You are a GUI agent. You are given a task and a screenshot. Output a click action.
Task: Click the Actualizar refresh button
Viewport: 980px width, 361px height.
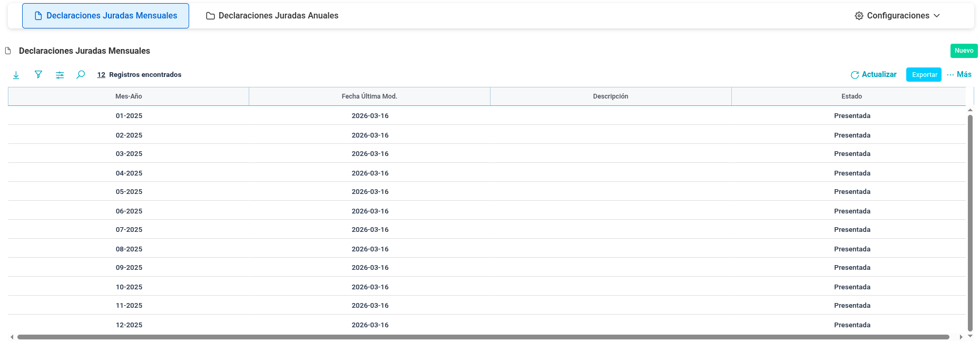(874, 75)
